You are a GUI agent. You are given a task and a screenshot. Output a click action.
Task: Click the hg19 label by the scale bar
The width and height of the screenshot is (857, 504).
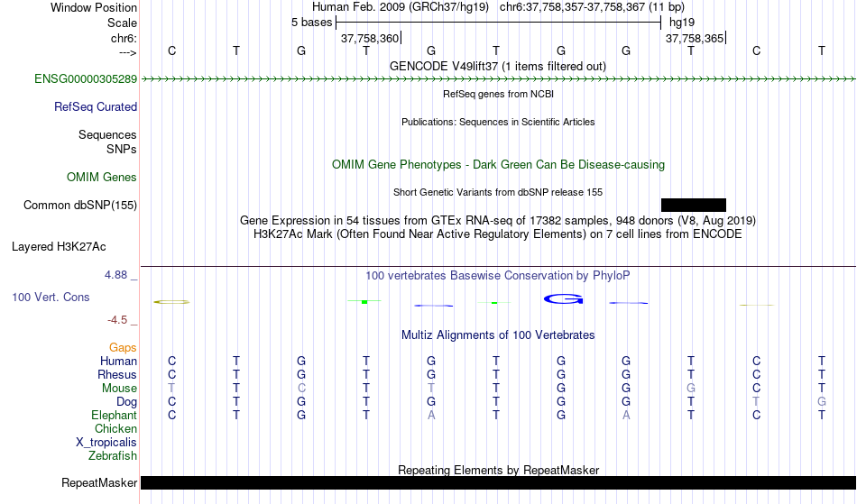pyautogui.click(x=682, y=23)
